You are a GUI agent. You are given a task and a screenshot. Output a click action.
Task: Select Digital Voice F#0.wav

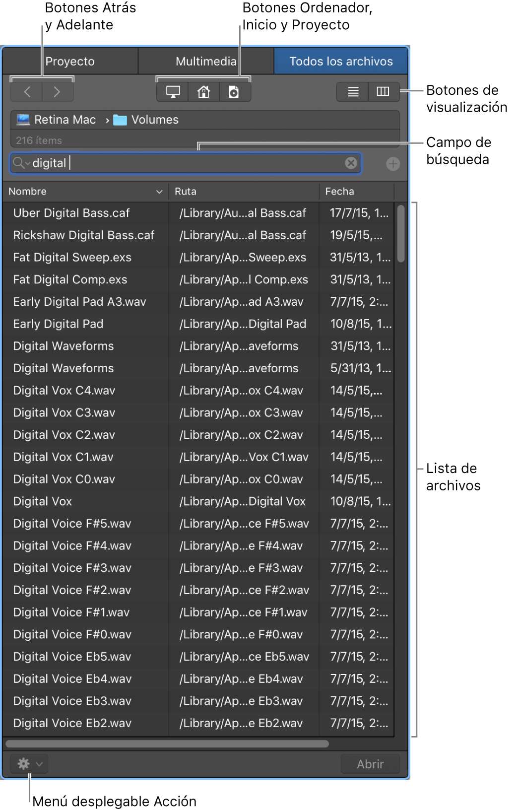(198, 635)
